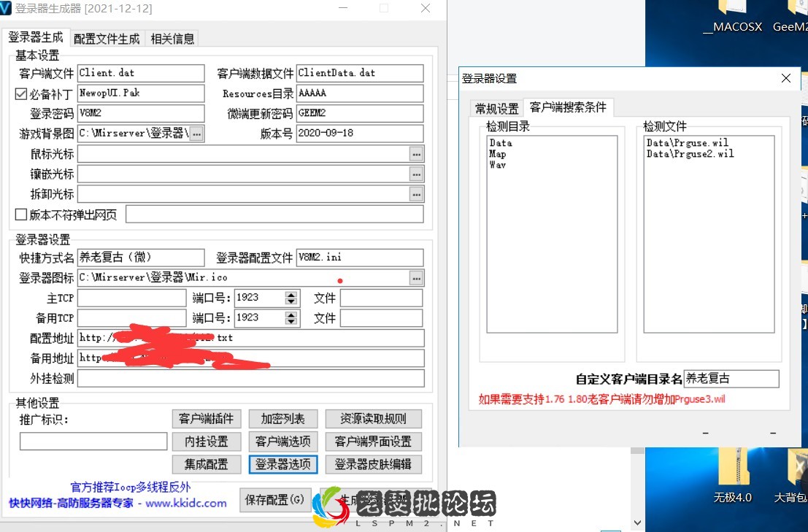The width and height of the screenshot is (808, 532).
Task: Open 客户端界面设置 button
Action: pyautogui.click(x=373, y=442)
